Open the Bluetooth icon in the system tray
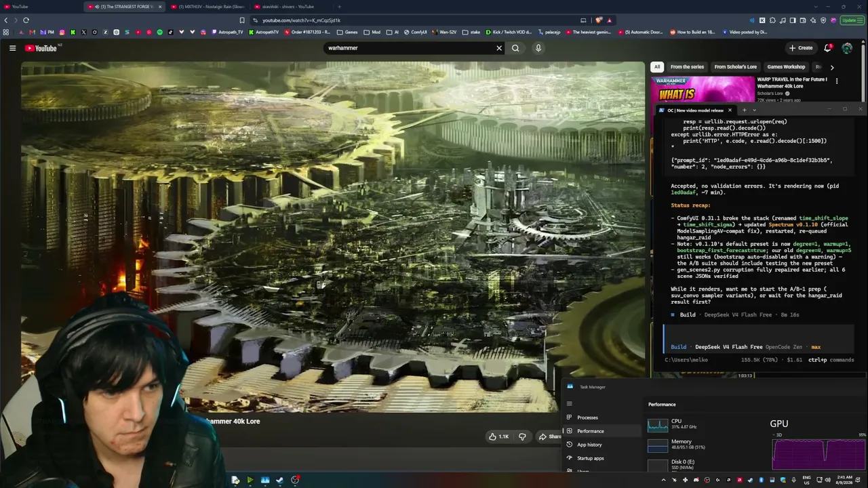Viewport: 868px width, 488px height. pos(761,480)
